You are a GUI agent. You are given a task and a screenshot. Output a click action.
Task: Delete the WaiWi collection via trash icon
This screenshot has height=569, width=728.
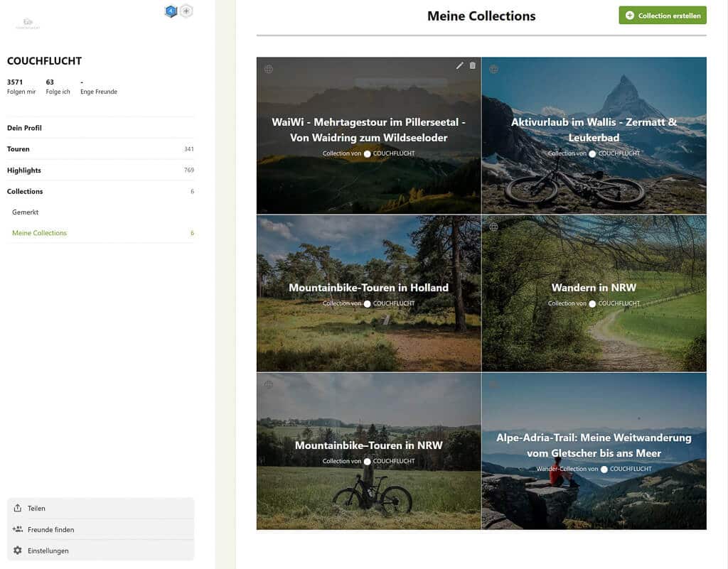point(472,65)
